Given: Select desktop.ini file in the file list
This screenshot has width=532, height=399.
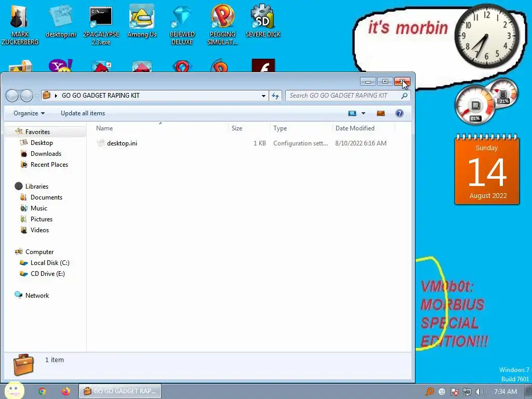Looking at the screenshot, I should coord(122,143).
